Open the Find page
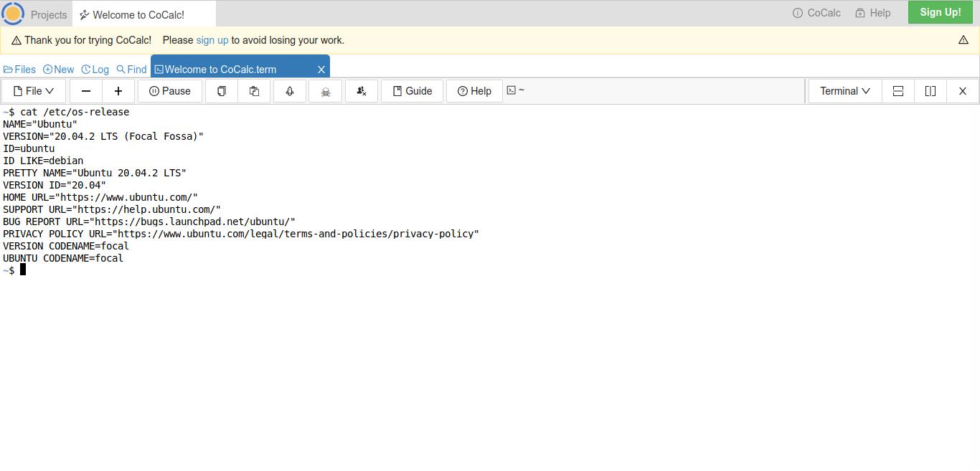The image size is (980, 471). [131, 70]
